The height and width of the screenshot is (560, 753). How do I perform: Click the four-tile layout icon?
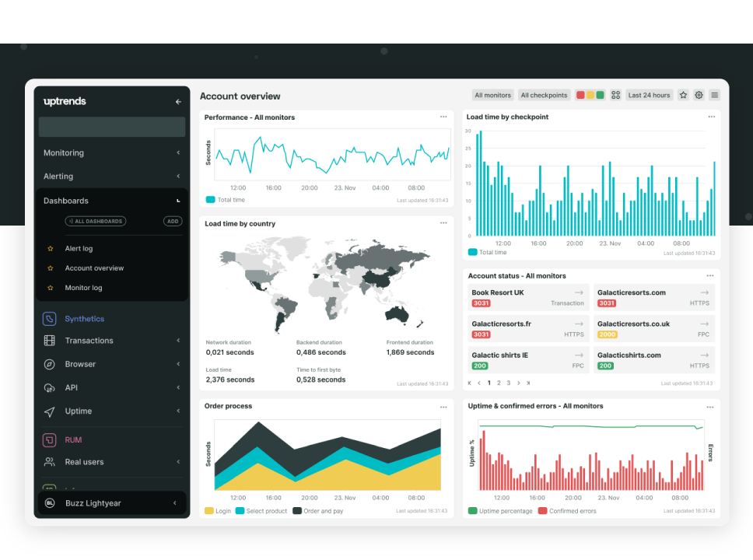click(615, 96)
